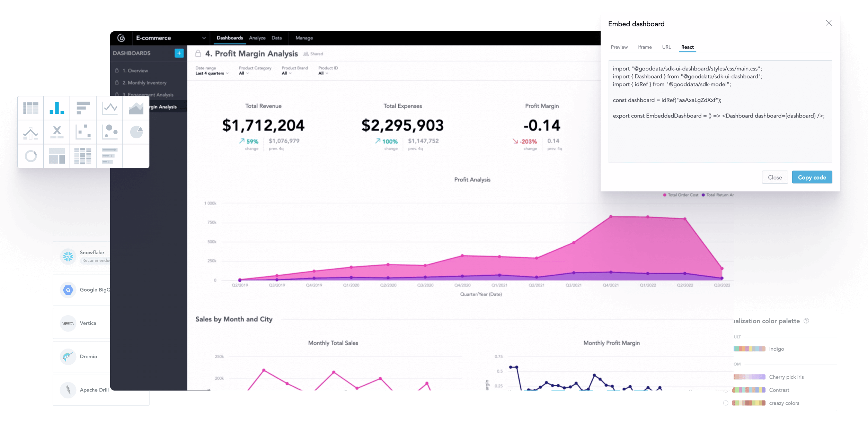
Task: Choose the donut chart visualization icon
Action: coord(30,156)
